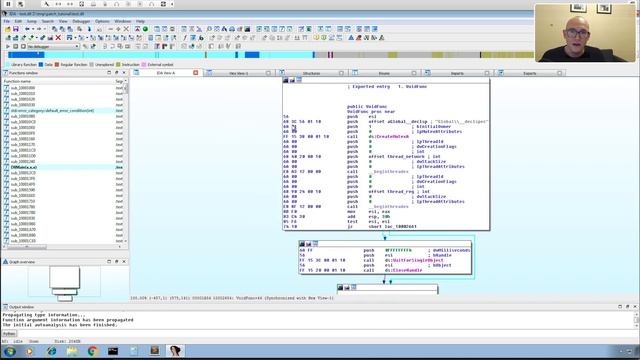The image size is (640, 360).
Task: Open Internet Explorer from taskbar
Action: (x=51, y=351)
